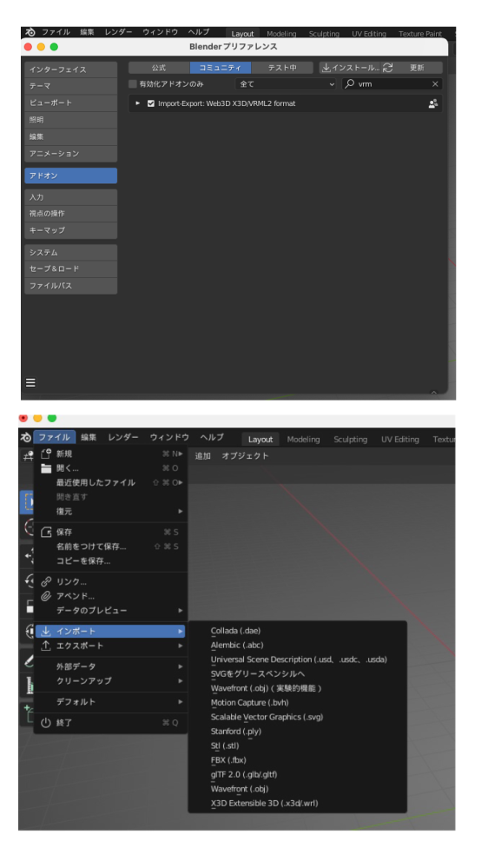The width and height of the screenshot is (488, 868).
Task: Open the 全て category dropdown
Action: 286,84
